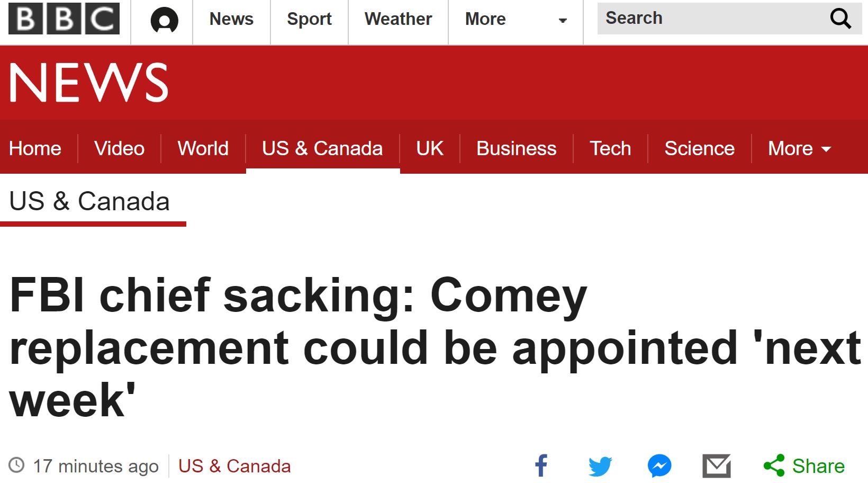Share article on Twitter
The height and width of the screenshot is (483, 868).
coord(600,466)
